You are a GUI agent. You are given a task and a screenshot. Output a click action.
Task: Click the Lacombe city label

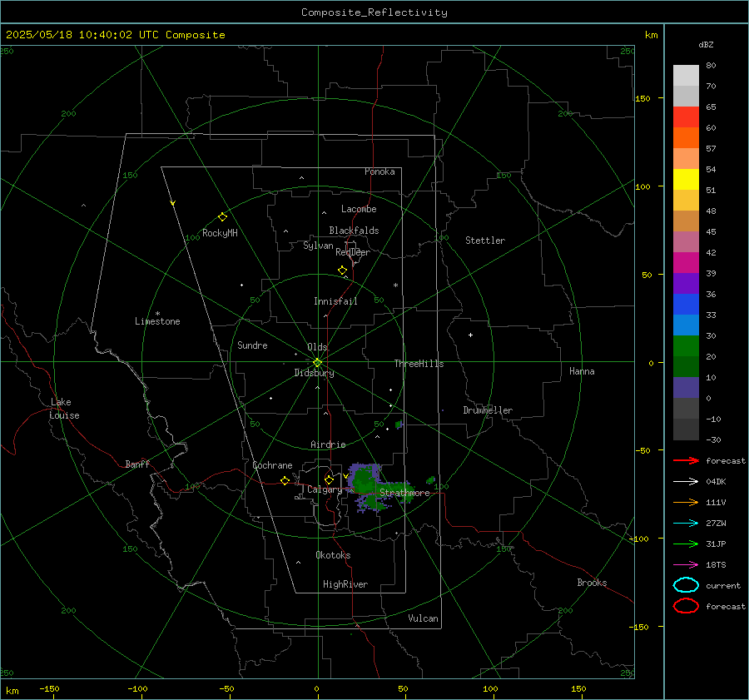point(359,209)
